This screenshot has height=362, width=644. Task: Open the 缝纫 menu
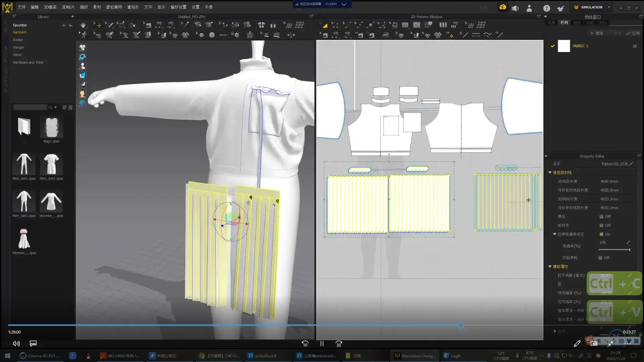[x=84, y=7]
